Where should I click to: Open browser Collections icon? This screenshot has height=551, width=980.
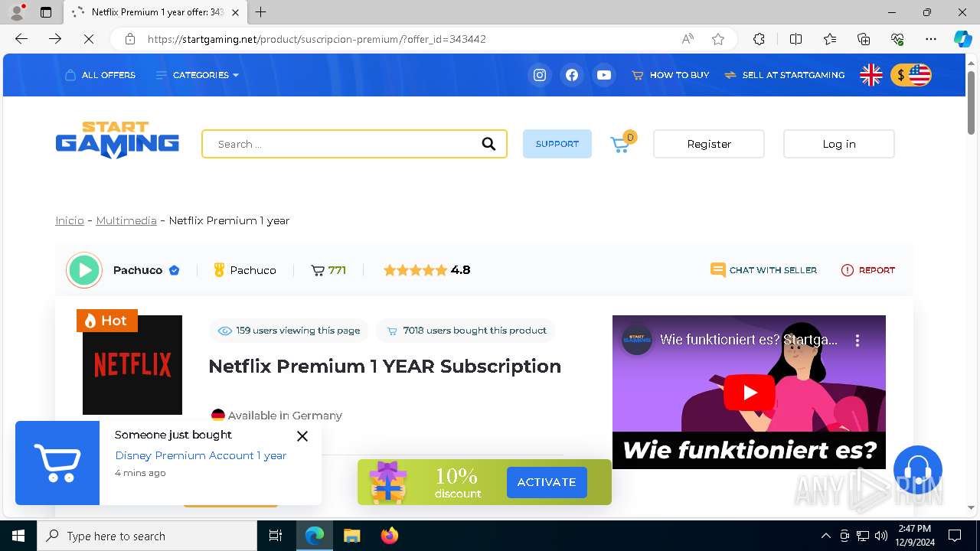(x=864, y=39)
